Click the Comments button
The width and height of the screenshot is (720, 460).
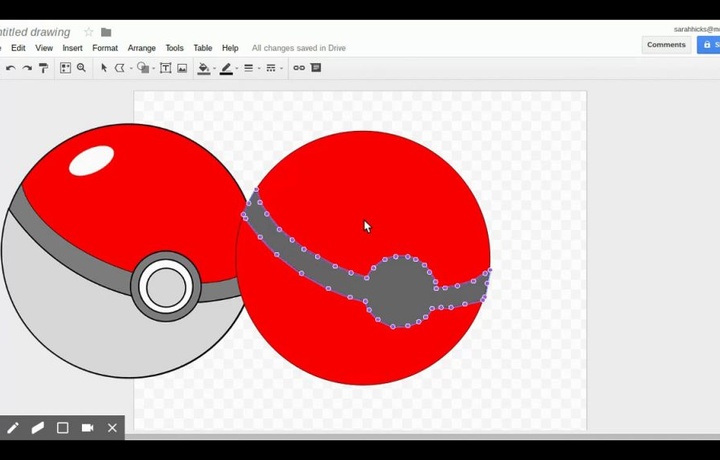click(x=666, y=45)
